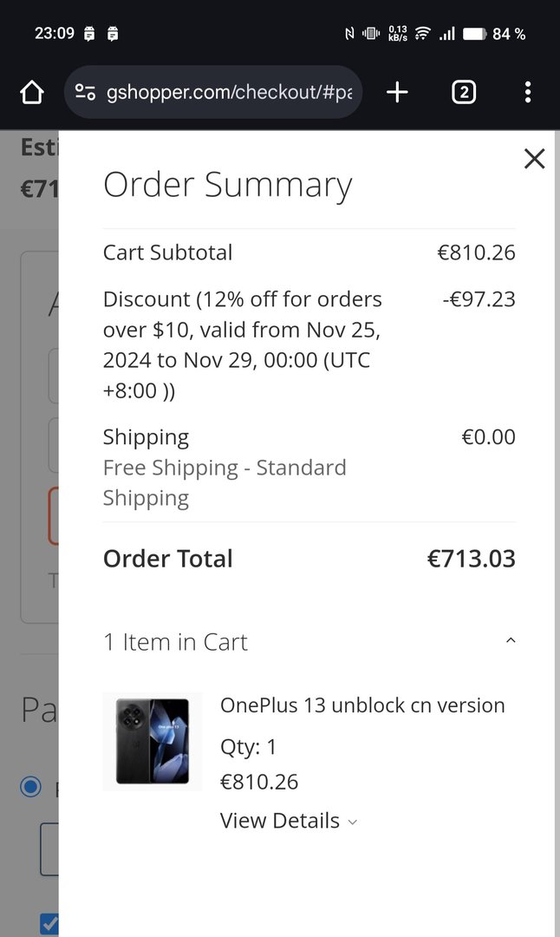This screenshot has height=937, width=560.
Task: Tap the Wi-Fi status icon
Action: 423,34
